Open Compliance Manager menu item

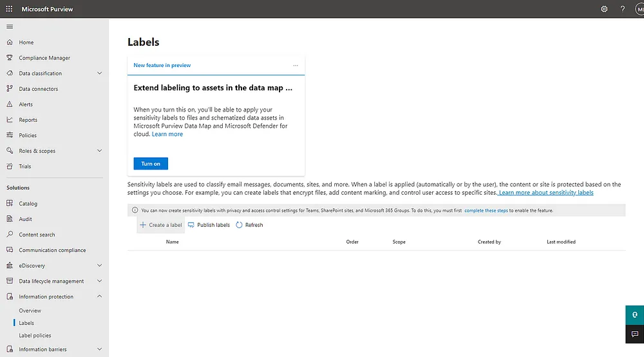coord(44,58)
